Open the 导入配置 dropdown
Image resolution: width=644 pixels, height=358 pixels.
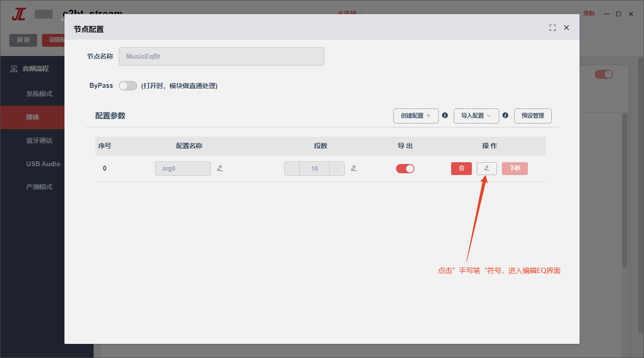coord(476,116)
